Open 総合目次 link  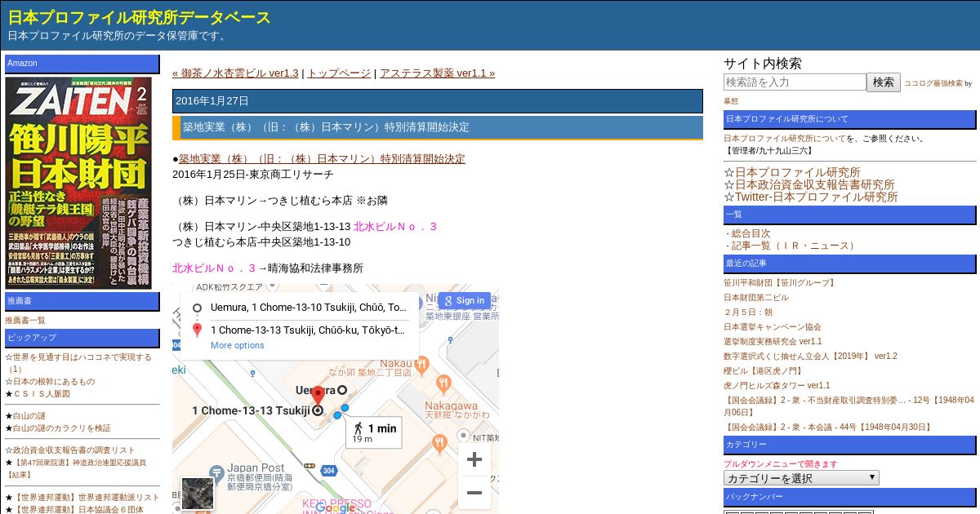click(751, 233)
